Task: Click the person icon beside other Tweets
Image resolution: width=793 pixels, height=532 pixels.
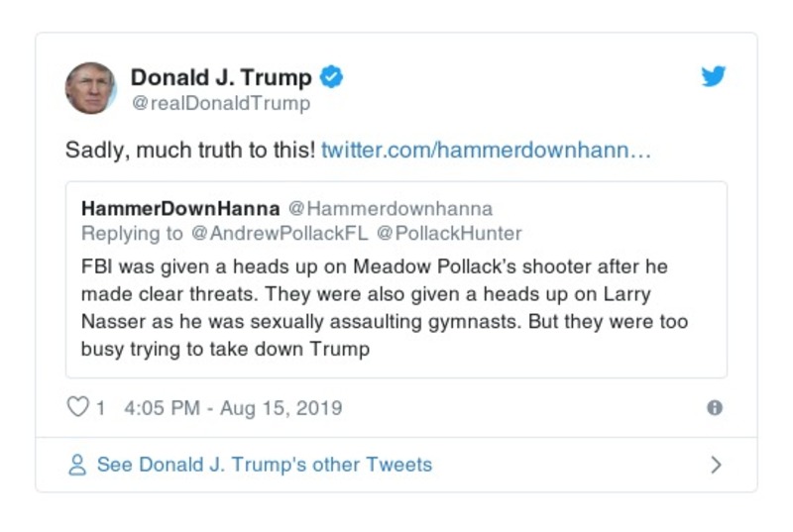Action: pyautogui.click(x=77, y=465)
